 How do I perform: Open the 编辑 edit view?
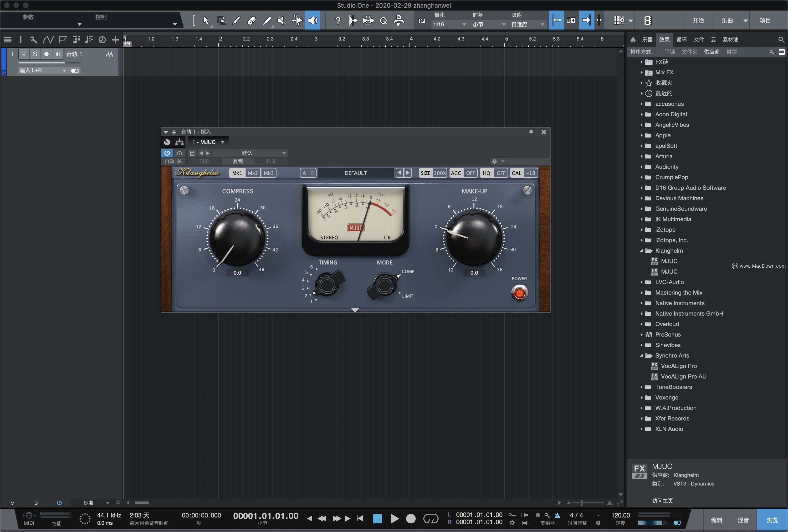tap(716, 520)
